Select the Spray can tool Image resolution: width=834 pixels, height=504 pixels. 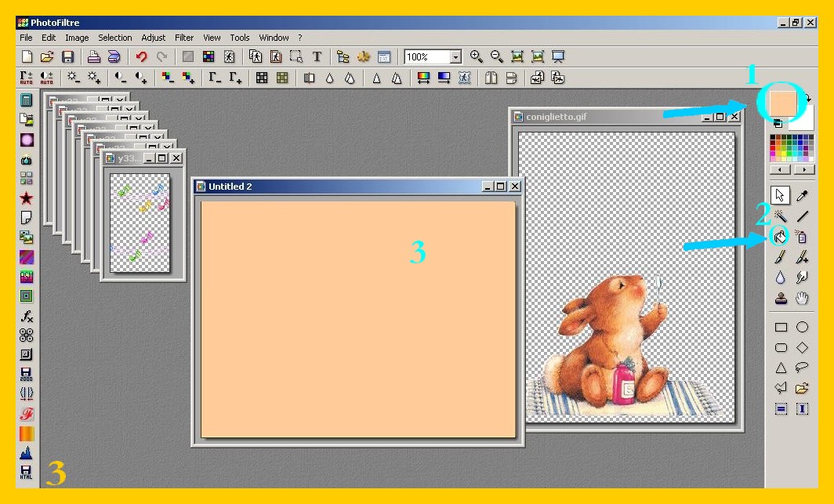[802, 236]
